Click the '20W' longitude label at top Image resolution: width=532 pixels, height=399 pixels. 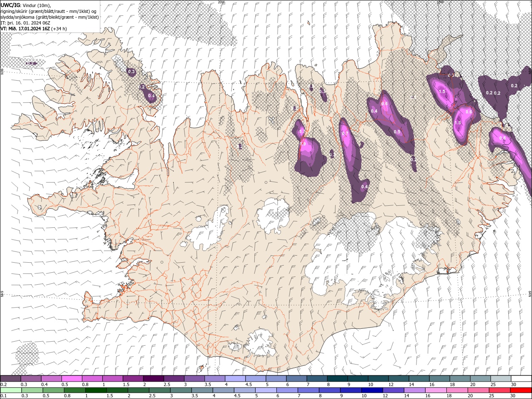click(x=221, y=2)
